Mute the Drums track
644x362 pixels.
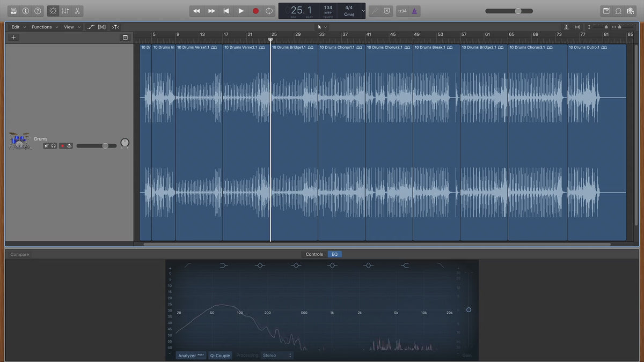[47, 146]
